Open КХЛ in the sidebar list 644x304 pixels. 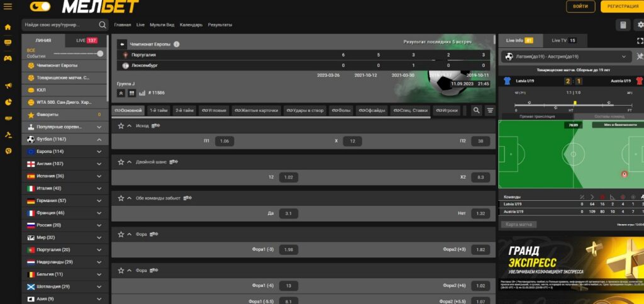point(65,90)
